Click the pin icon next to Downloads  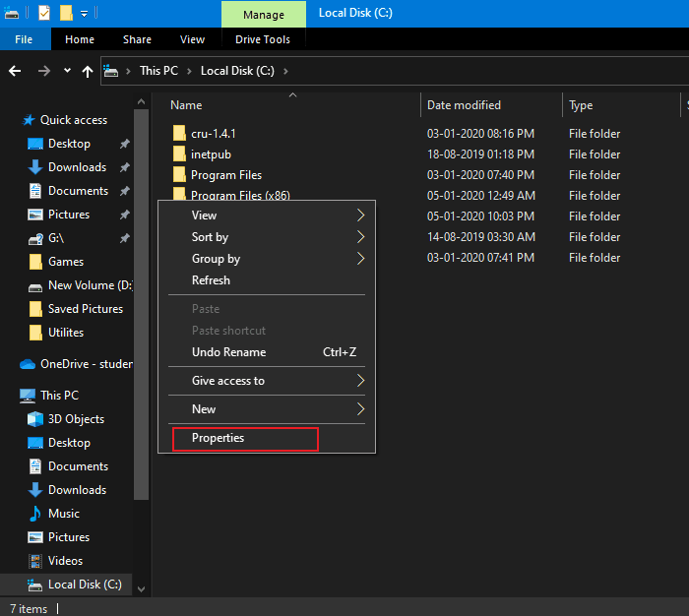tap(125, 167)
